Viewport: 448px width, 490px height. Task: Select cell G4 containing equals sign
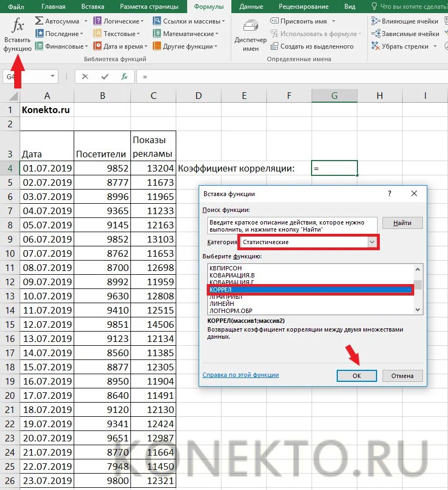pyautogui.click(x=334, y=168)
